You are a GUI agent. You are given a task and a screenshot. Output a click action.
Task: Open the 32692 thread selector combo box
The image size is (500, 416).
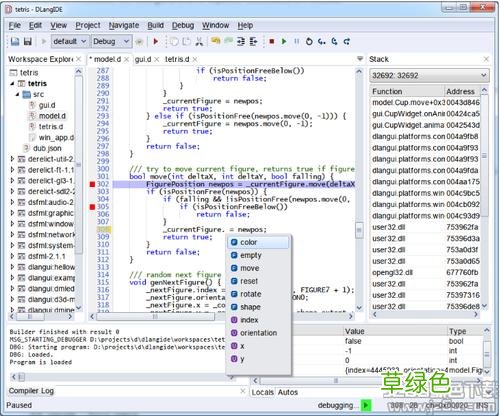pyautogui.click(x=429, y=75)
